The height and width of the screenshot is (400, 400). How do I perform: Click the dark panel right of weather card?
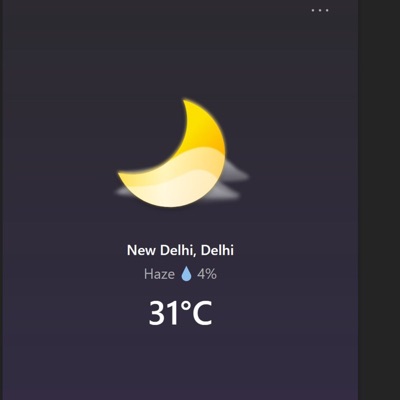pos(379,200)
